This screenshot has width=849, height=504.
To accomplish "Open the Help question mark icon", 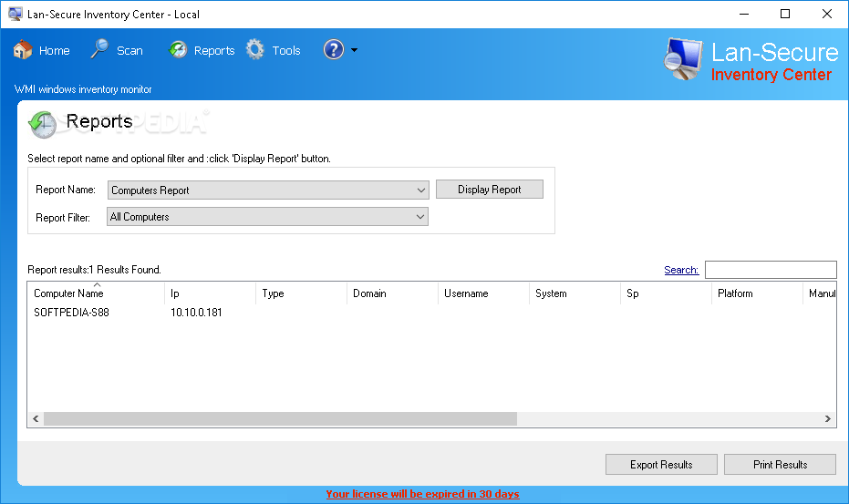I will [334, 50].
